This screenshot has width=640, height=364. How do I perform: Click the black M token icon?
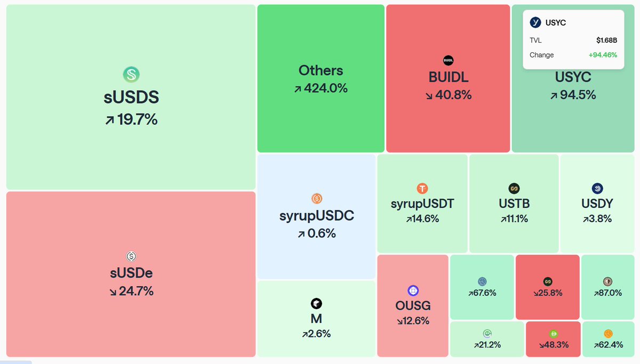coord(316,304)
